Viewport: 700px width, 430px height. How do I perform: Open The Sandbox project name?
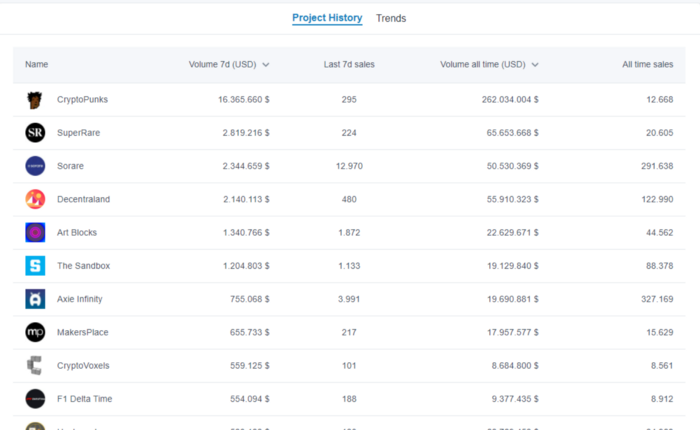coord(83,266)
